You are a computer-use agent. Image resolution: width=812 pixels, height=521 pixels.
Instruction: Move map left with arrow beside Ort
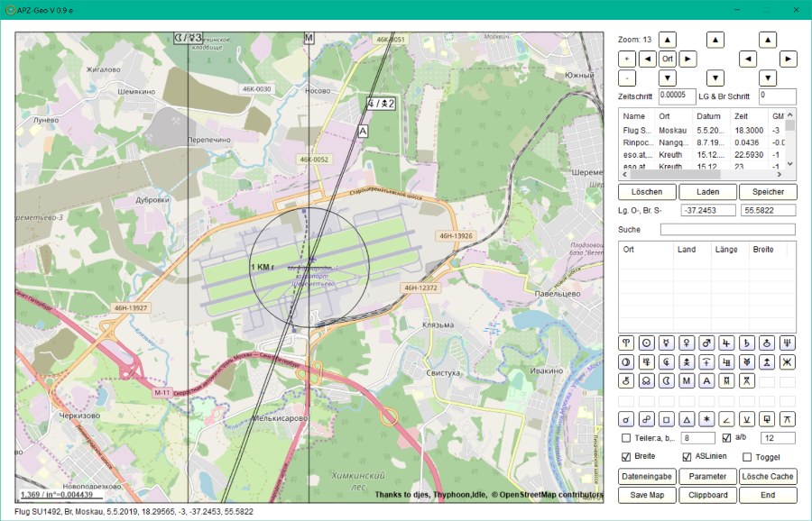pos(647,59)
